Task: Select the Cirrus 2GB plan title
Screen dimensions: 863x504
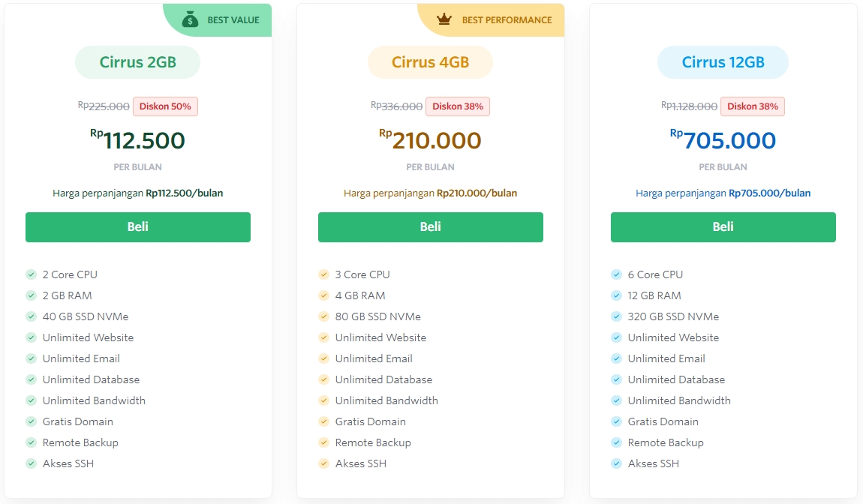Action: coord(137,62)
